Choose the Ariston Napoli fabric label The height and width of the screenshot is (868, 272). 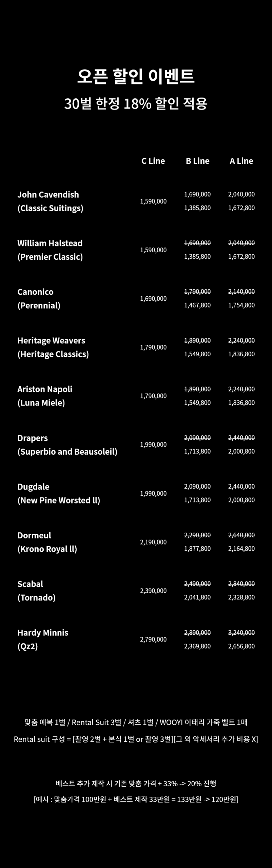click(45, 389)
